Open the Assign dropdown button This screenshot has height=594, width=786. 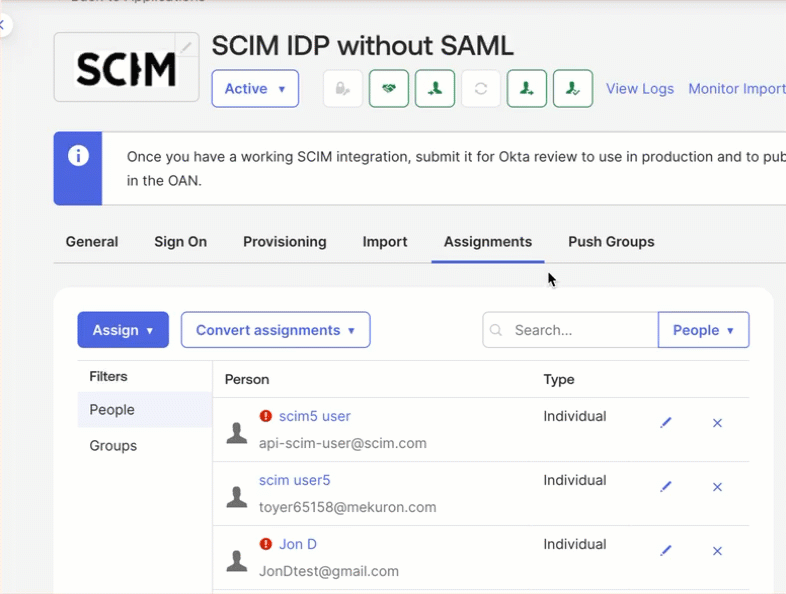[x=123, y=330]
